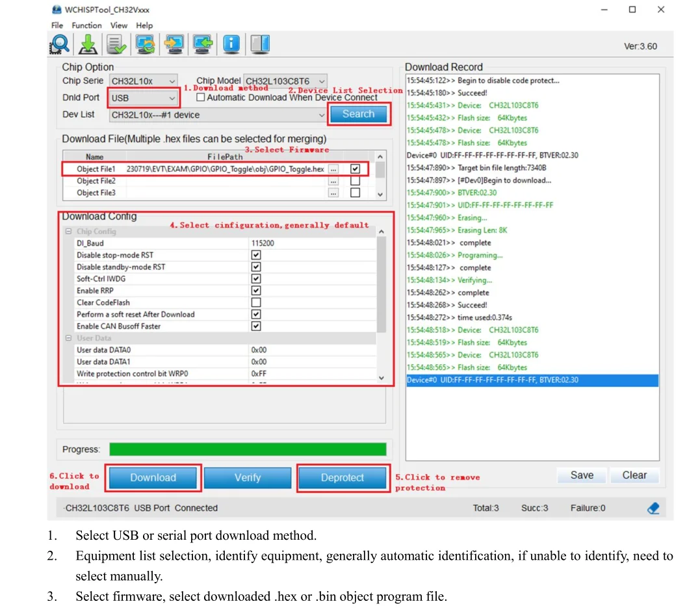Open the Chip Serie dropdown
This screenshot has width=700, height=608.
pos(143,81)
